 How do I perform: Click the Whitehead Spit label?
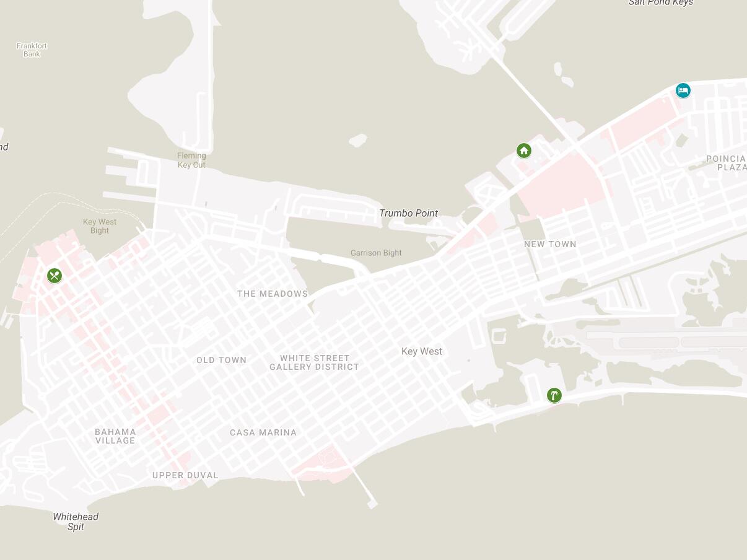point(76,522)
